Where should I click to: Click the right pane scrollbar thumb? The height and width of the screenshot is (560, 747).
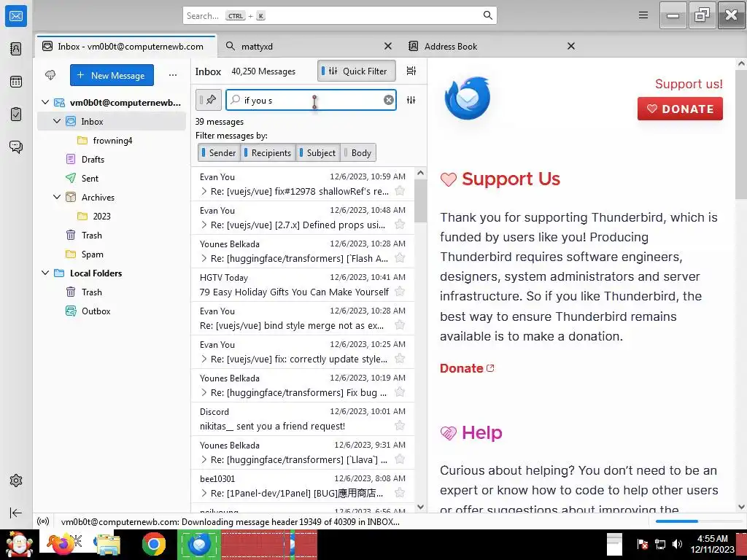741,134
